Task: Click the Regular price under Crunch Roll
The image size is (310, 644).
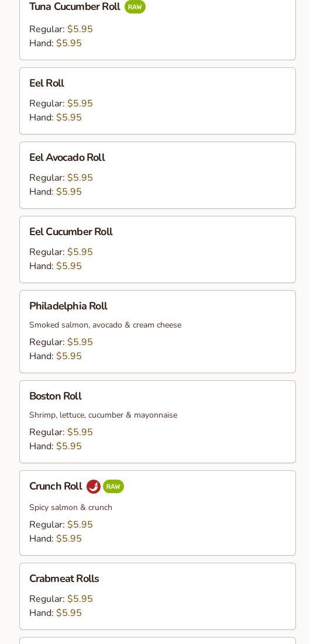Action: tap(80, 525)
